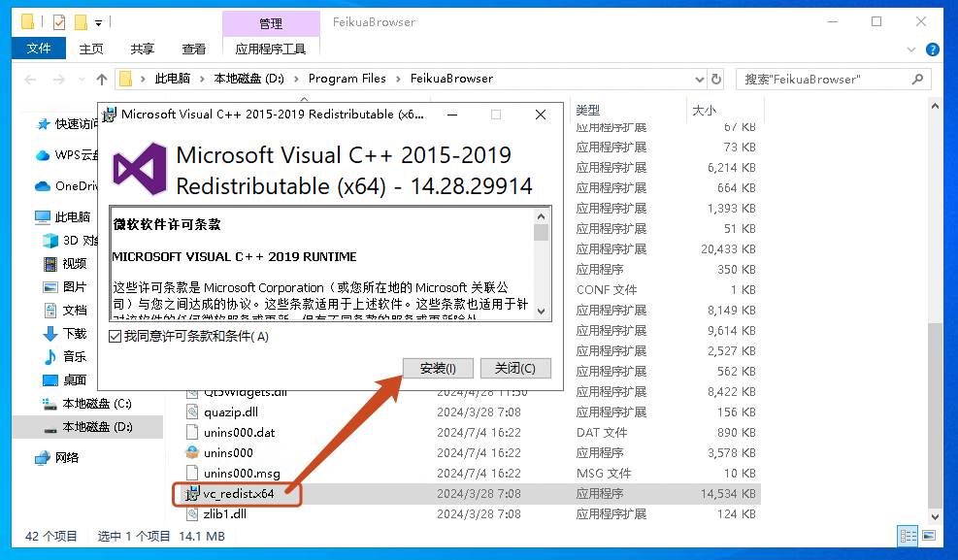This screenshot has width=958, height=560.
Task: Click the 网络 network item in sidebar
Action: tap(66, 457)
